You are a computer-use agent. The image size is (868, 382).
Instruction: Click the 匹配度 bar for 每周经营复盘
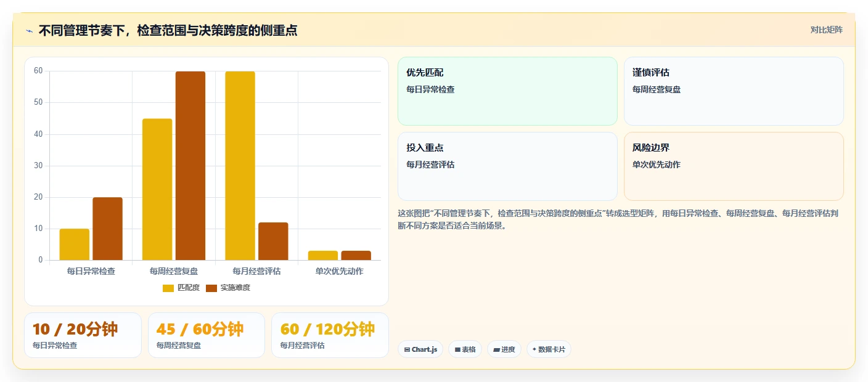pos(157,189)
